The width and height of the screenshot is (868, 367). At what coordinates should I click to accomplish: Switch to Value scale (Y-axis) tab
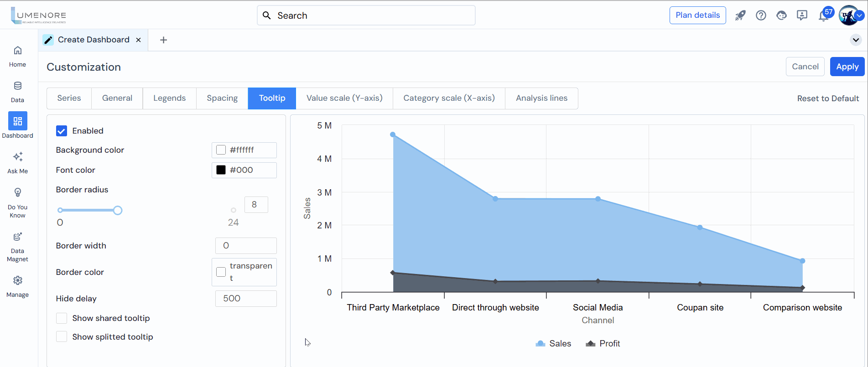click(344, 98)
